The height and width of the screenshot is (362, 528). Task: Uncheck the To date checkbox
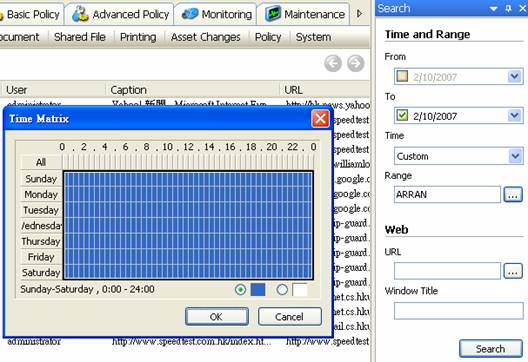coord(402,115)
